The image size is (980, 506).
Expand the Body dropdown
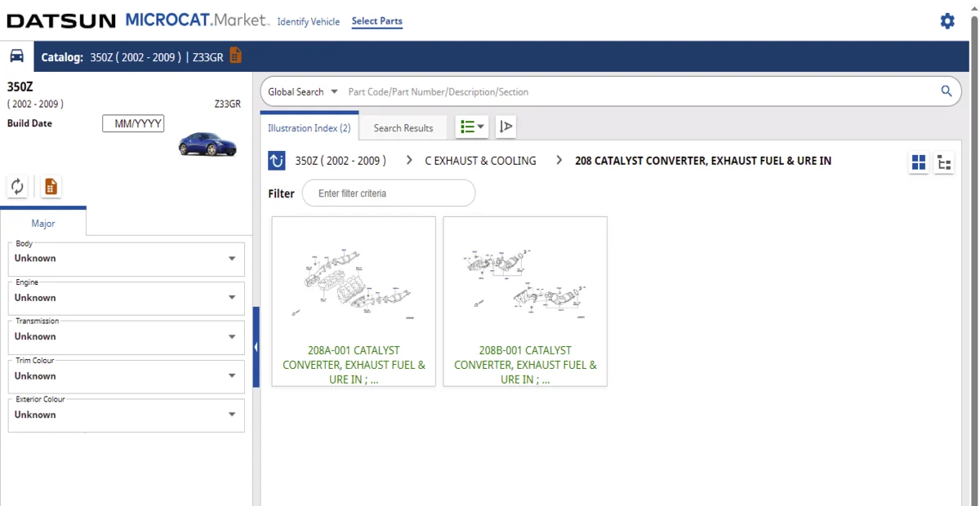pos(126,259)
